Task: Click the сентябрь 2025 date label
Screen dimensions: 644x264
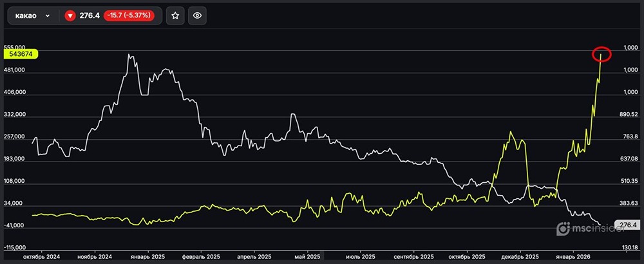Action: pyautogui.click(x=413, y=256)
